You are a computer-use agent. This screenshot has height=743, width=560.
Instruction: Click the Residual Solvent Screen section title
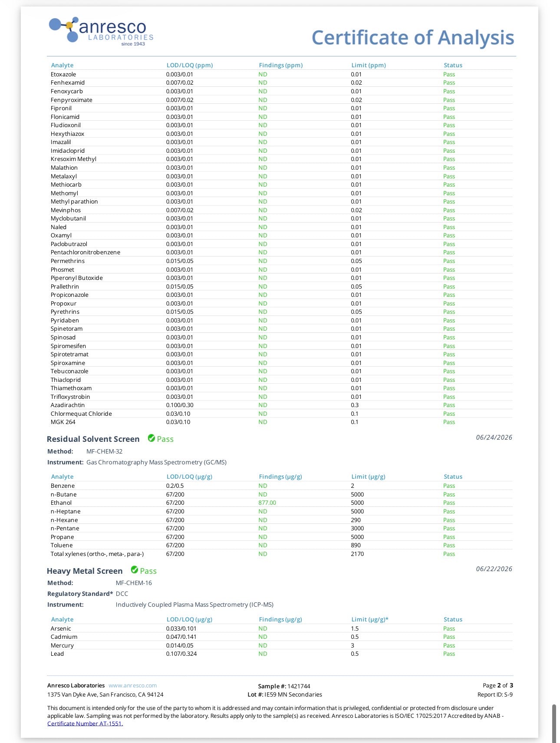coord(93,439)
